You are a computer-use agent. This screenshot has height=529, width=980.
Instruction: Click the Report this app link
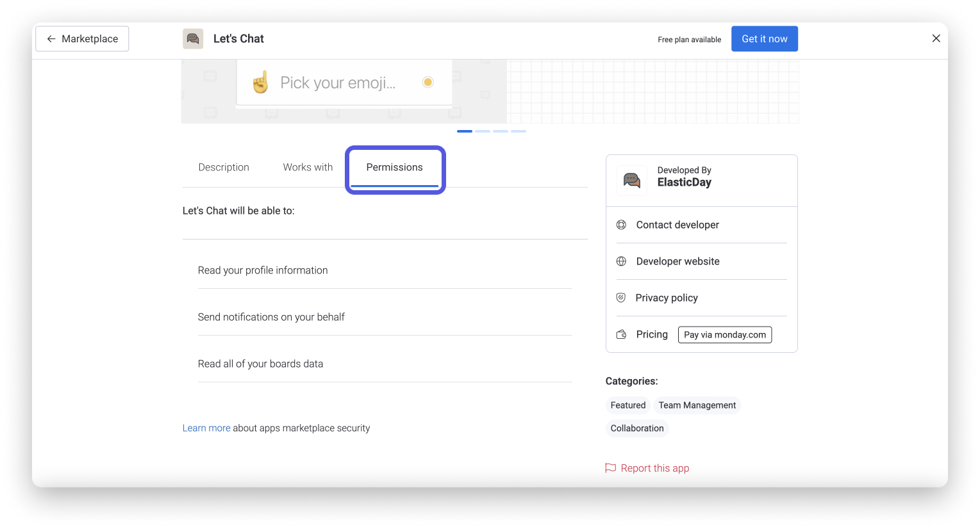pyautogui.click(x=655, y=468)
